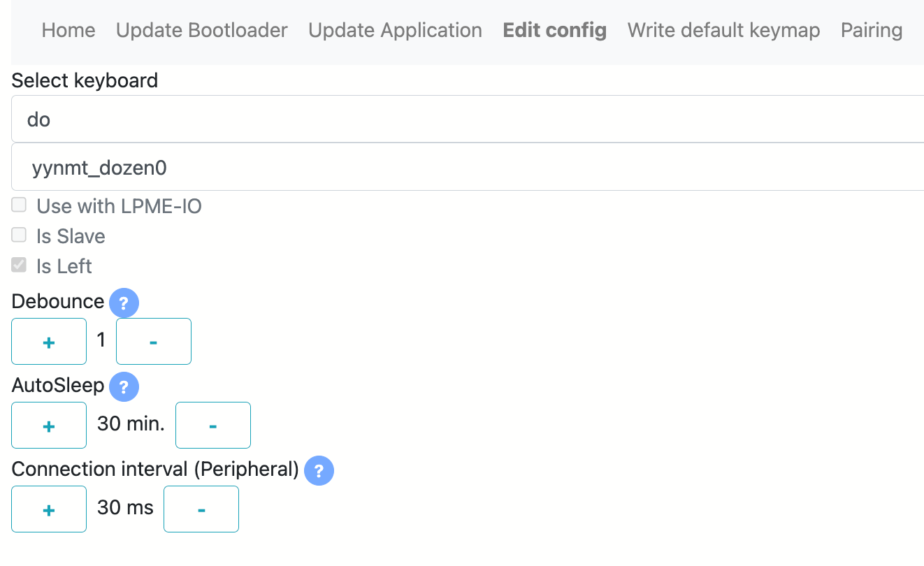
Task: Click the Connection interval help icon
Action: [319, 471]
